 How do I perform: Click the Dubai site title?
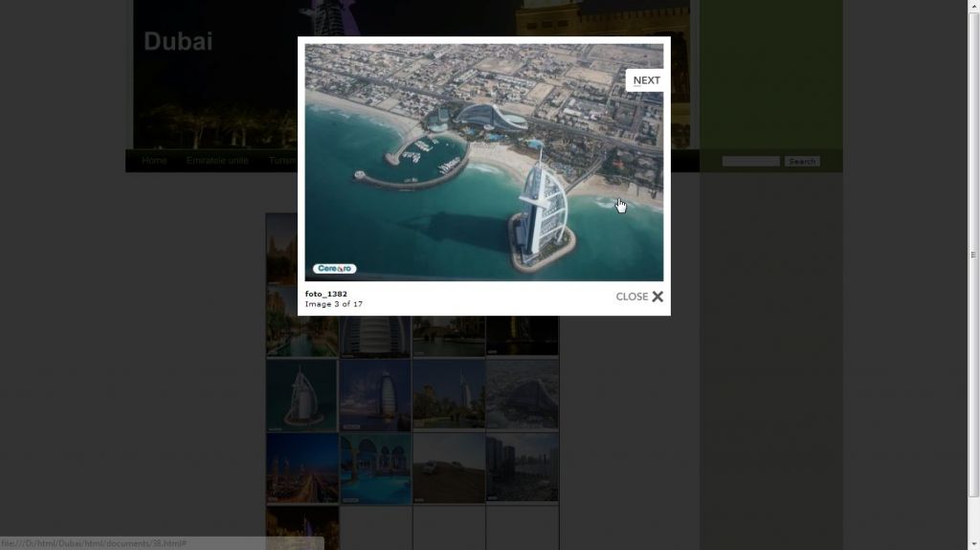pyautogui.click(x=178, y=41)
